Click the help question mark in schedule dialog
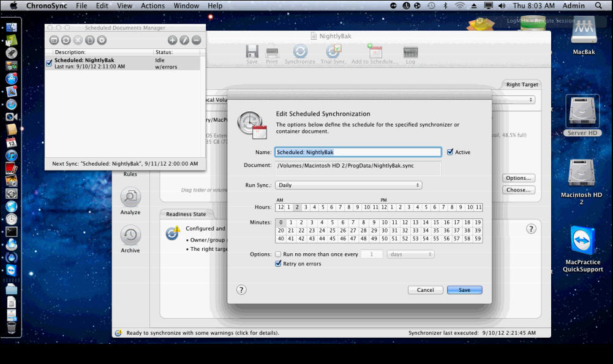Viewport: 613px width, 364px height. [241, 290]
